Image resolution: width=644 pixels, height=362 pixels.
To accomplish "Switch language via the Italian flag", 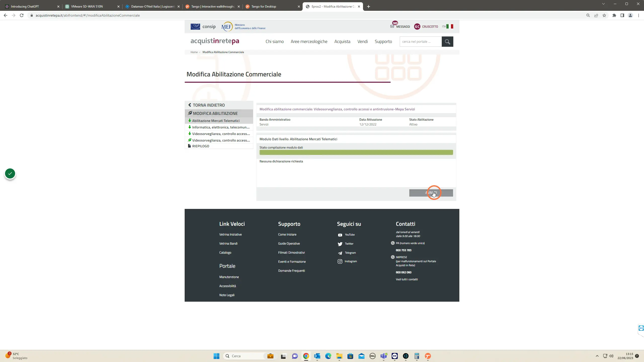I will (x=450, y=26).
